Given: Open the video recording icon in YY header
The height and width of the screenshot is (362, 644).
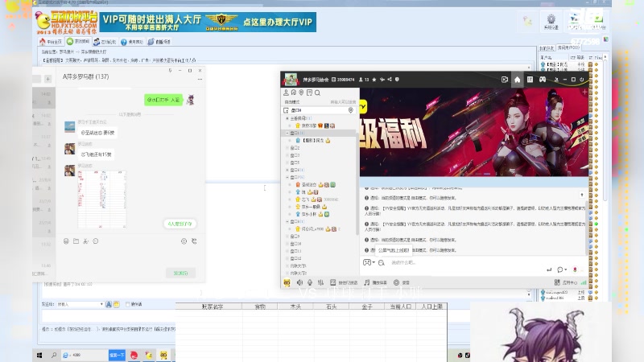Looking at the screenshot, I should click(505, 80).
